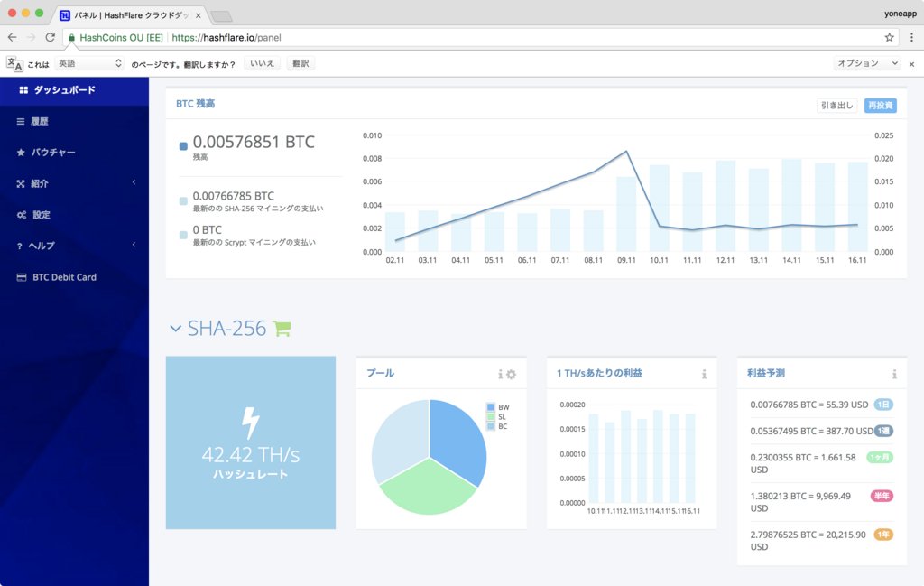Toggle the SHA-256 payout legend square
The width and height of the screenshot is (924, 586).
(x=183, y=201)
